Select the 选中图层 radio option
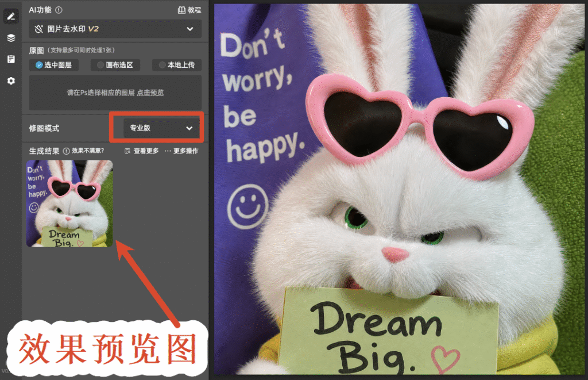The width and height of the screenshot is (588, 380). coord(54,65)
